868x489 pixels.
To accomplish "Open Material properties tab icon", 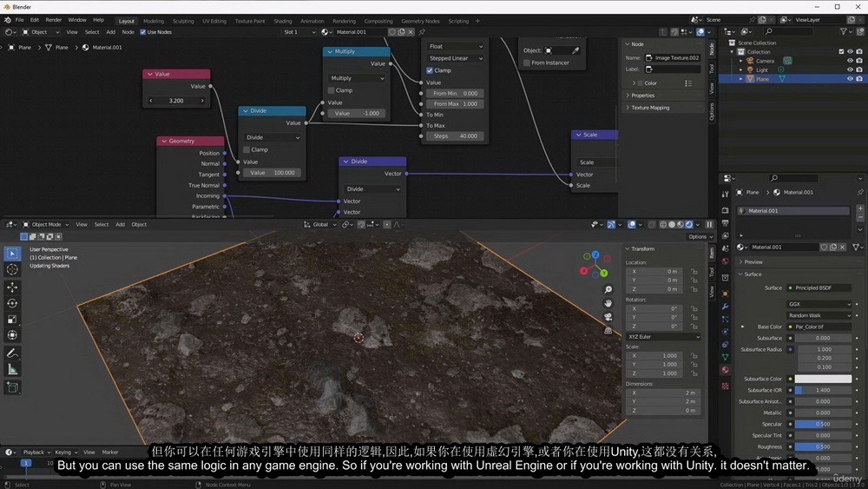I will tap(725, 370).
